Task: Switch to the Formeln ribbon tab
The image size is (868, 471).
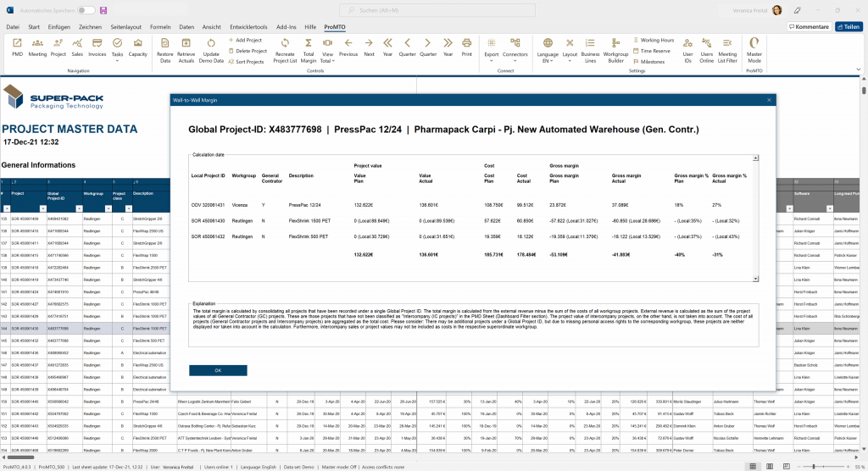Action: pyautogui.click(x=159, y=27)
